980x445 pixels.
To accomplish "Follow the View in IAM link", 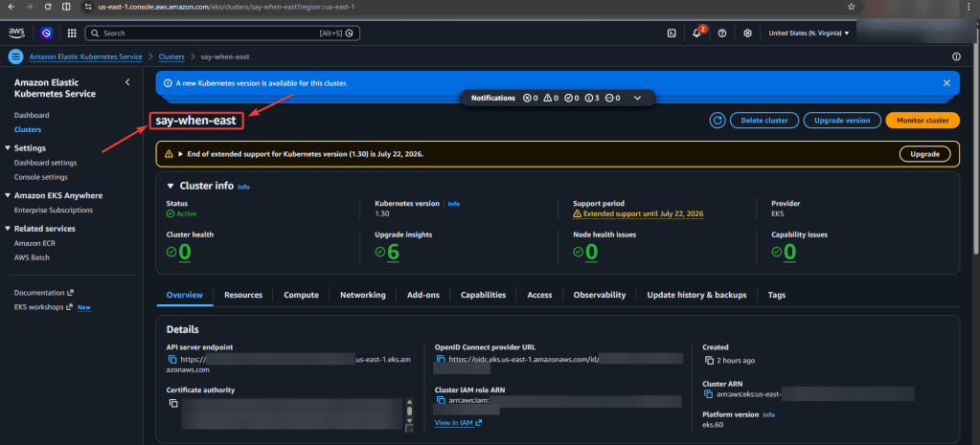I will (x=458, y=422).
